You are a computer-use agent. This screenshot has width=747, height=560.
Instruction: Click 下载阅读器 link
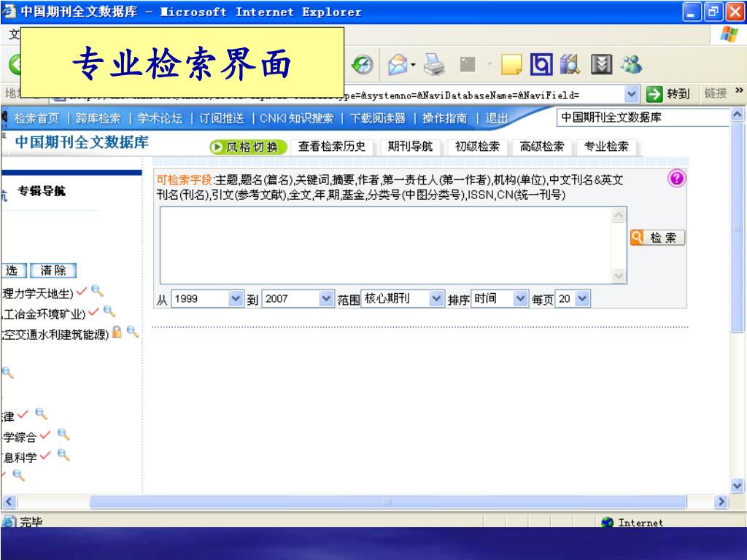click(x=377, y=118)
